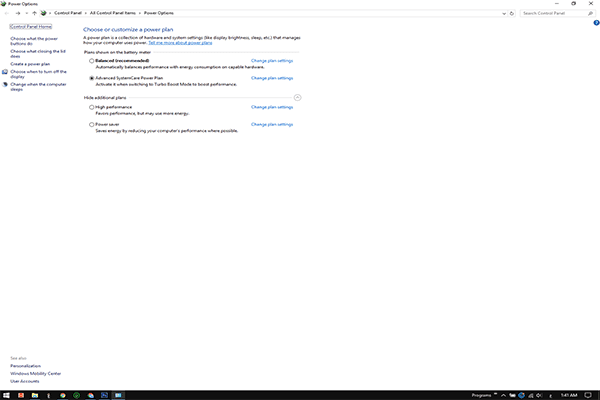
Task: Select the Power saver plan radio button
Action: coord(91,124)
